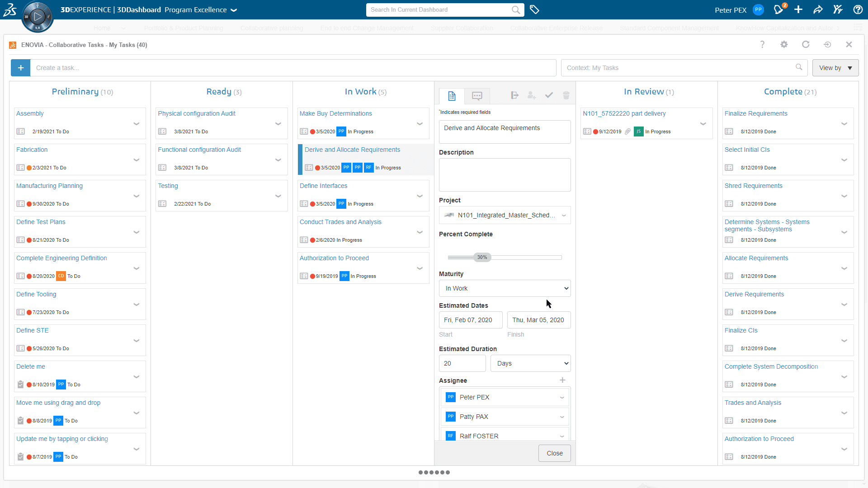Image resolution: width=868 pixels, height=488 pixels.
Task: Click the Close button in task panel
Action: (554, 453)
